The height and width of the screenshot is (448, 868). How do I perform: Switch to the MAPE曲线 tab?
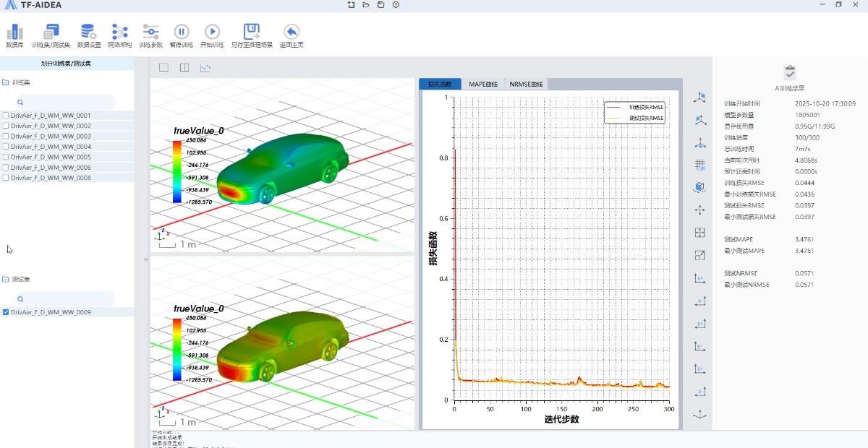pos(483,84)
